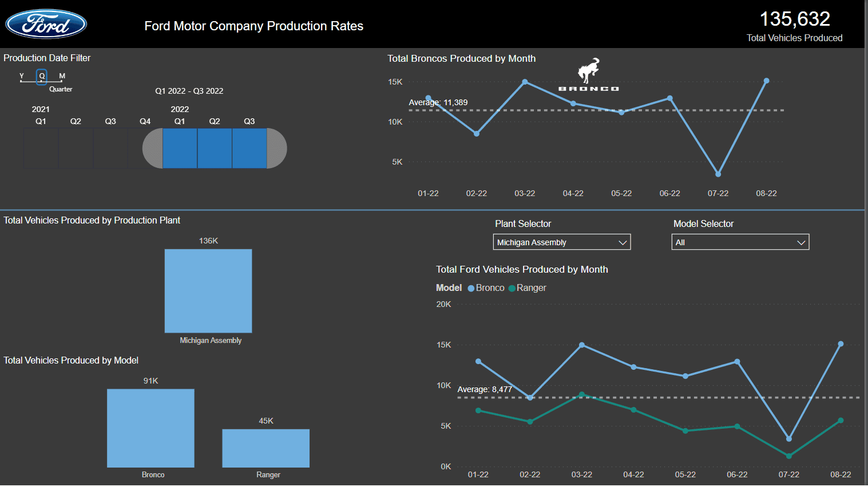Click the Bronco bar in model chart
This screenshot has height=487, width=868.
click(x=150, y=428)
